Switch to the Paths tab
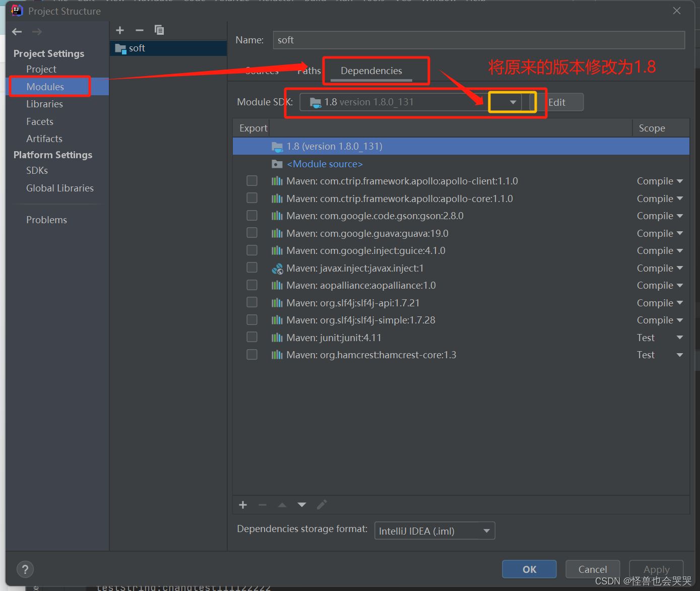700x591 pixels. click(x=308, y=71)
